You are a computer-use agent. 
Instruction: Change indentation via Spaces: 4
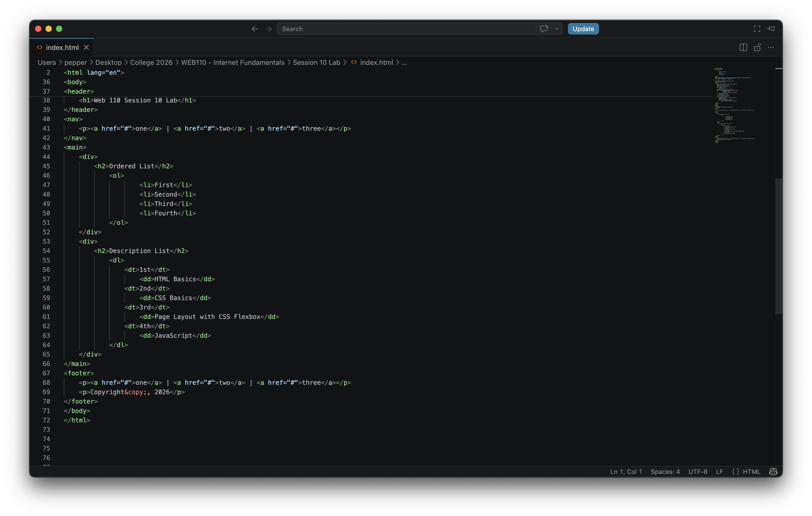665,472
